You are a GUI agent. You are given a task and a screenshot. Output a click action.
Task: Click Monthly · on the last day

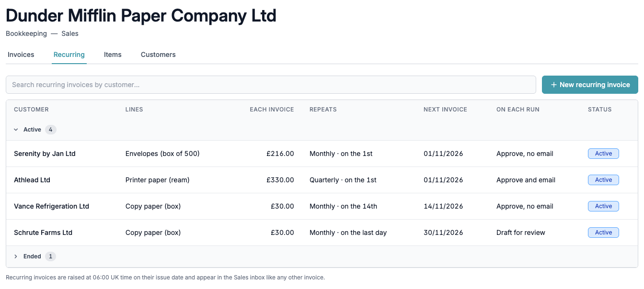click(348, 233)
